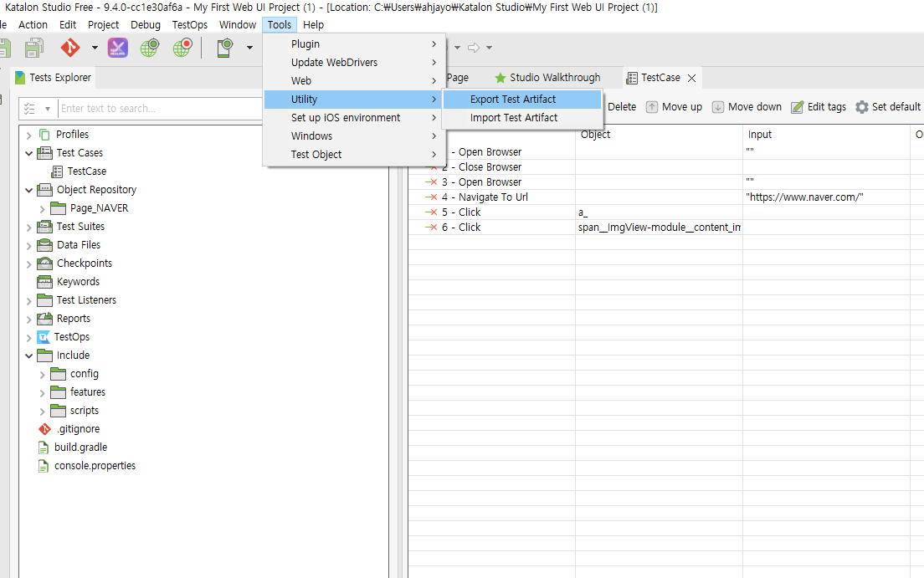Expand the config folder
This screenshot has height=578, width=924.
(43, 374)
